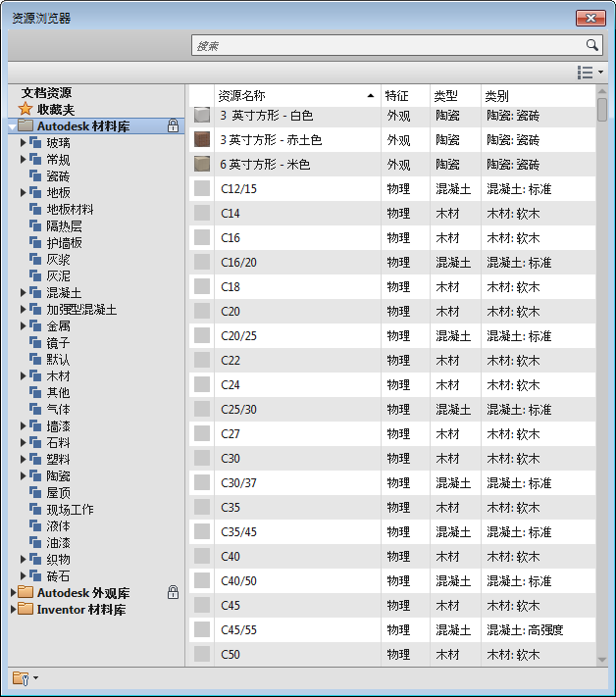Select the C14 material row
Screen dimensions: 616x697
[392, 214]
